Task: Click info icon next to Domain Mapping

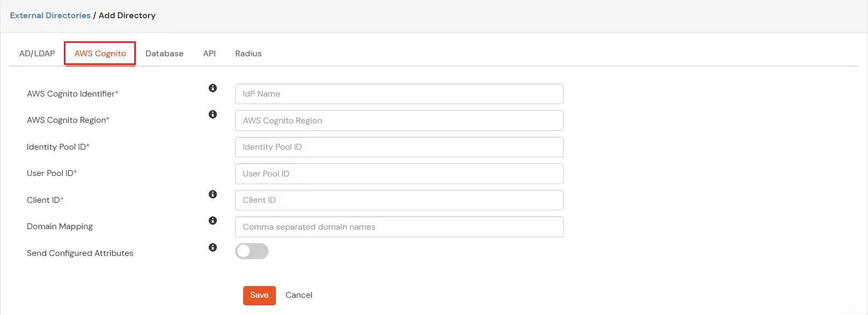Action: [x=213, y=221]
